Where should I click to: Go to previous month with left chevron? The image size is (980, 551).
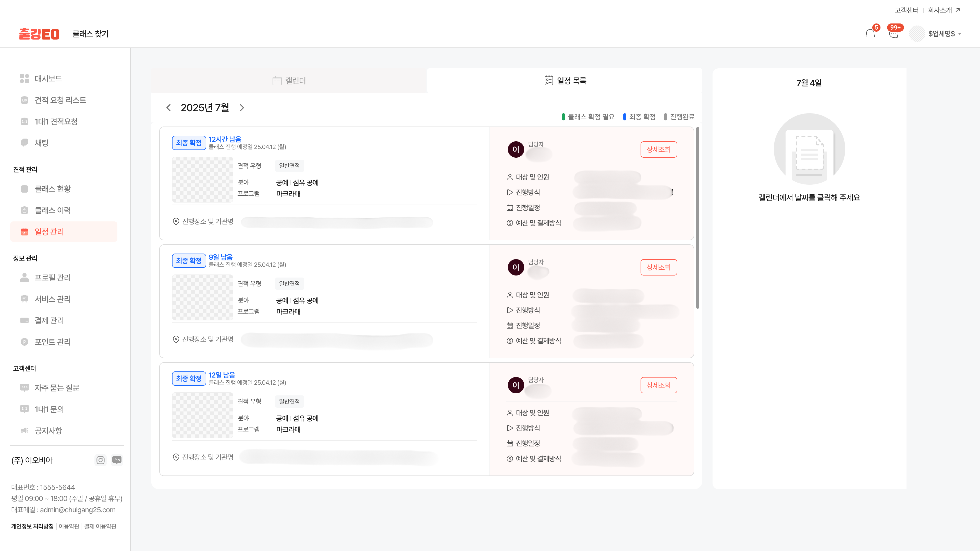(x=168, y=108)
